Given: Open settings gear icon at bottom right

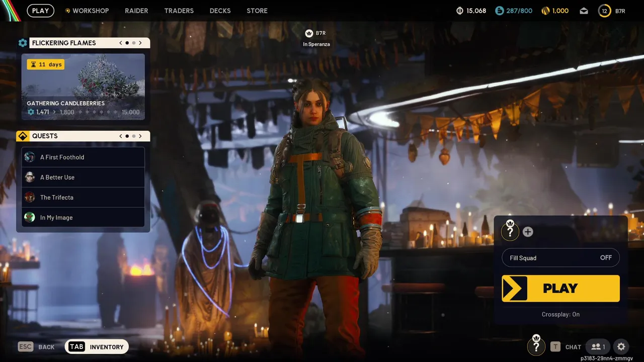Looking at the screenshot, I should pyautogui.click(x=621, y=346).
